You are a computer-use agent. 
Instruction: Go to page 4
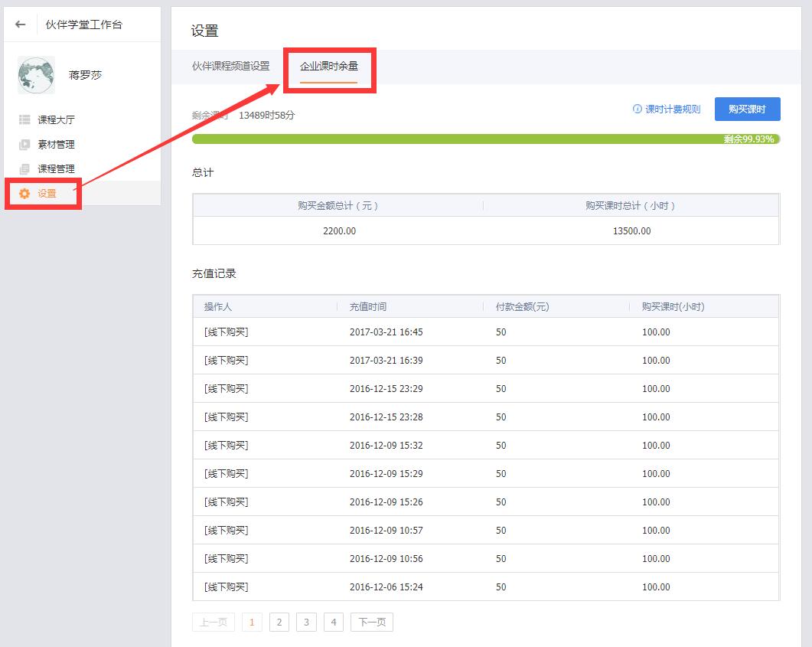tap(334, 622)
